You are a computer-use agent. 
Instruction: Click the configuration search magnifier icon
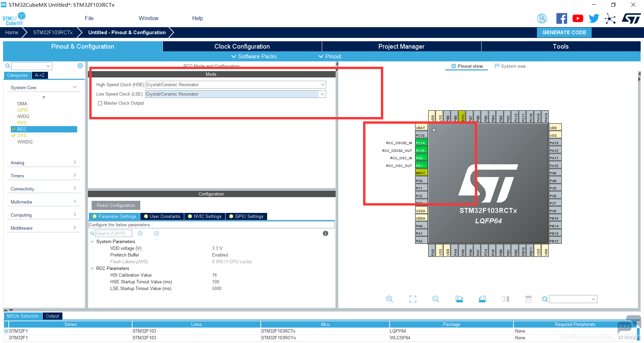92,233
